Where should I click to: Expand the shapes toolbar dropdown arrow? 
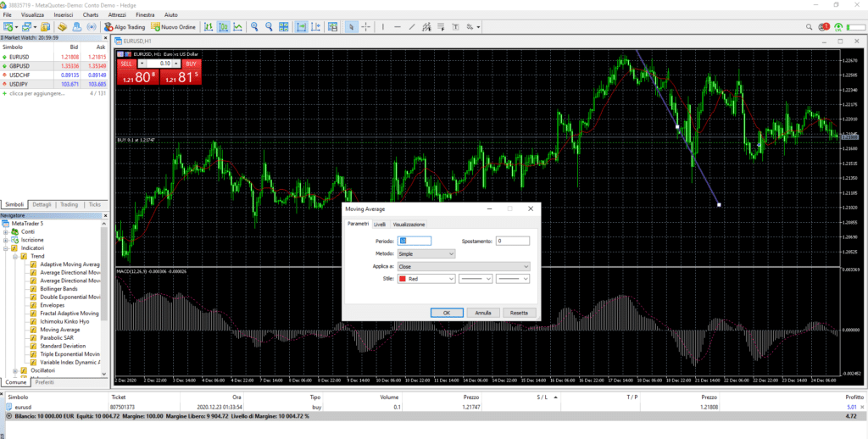pos(478,26)
